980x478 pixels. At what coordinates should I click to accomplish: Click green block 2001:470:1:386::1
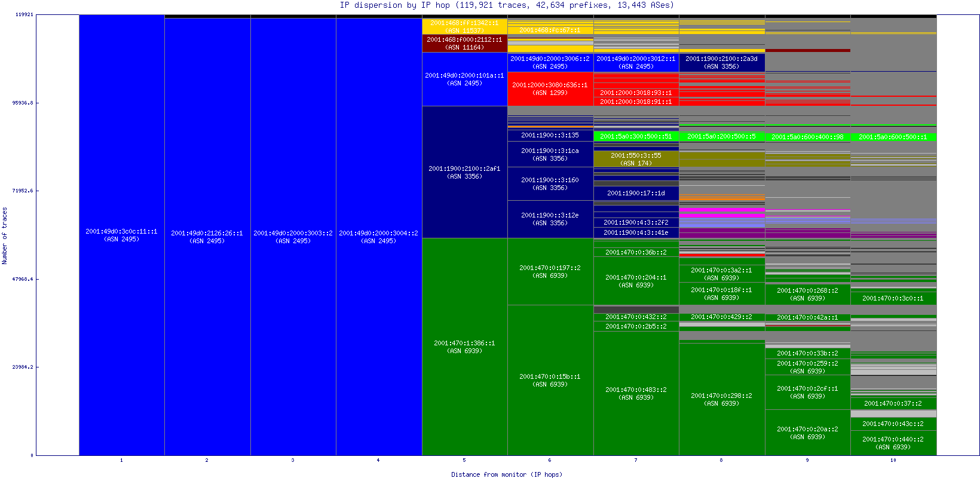(x=465, y=347)
